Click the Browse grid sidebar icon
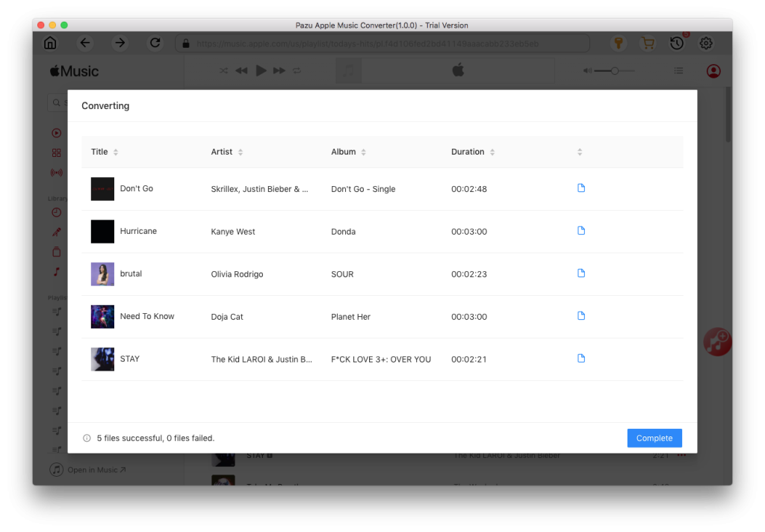765x532 pixels. (x=57, y=152)
